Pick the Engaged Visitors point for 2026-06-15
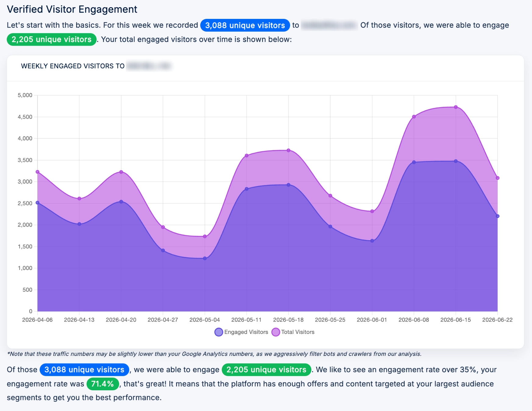Screen dimensions: 532x411 point(456,161)
